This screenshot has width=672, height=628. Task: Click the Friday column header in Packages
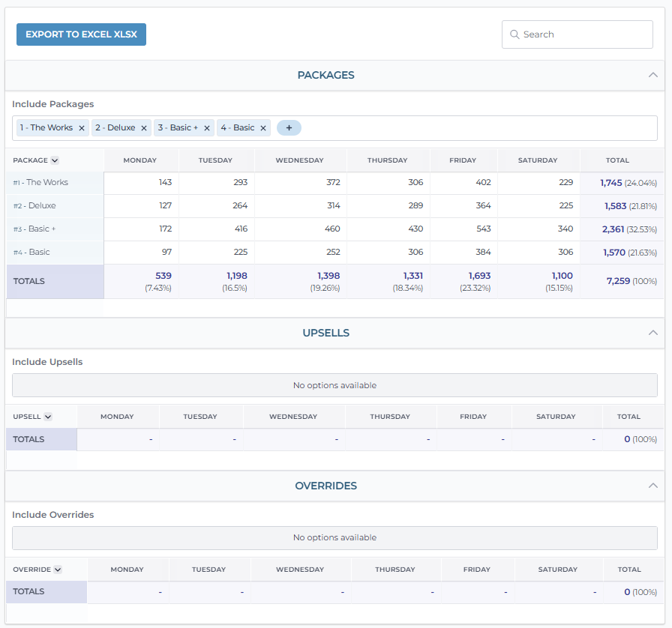[x=463, y=160]
